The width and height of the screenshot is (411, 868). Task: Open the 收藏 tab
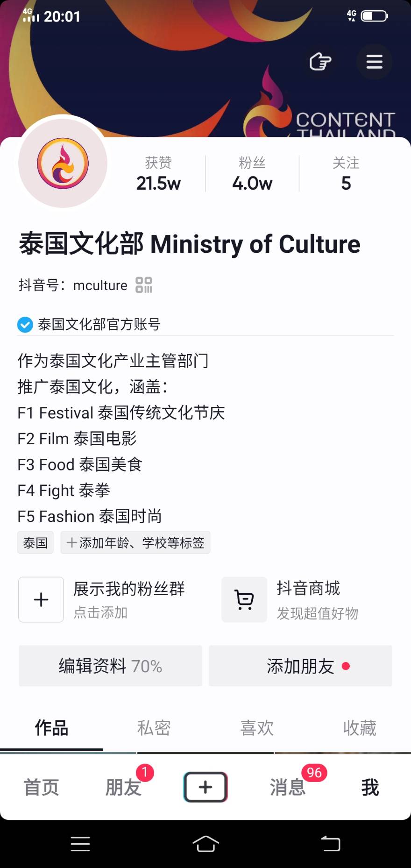tap(360, 728)
